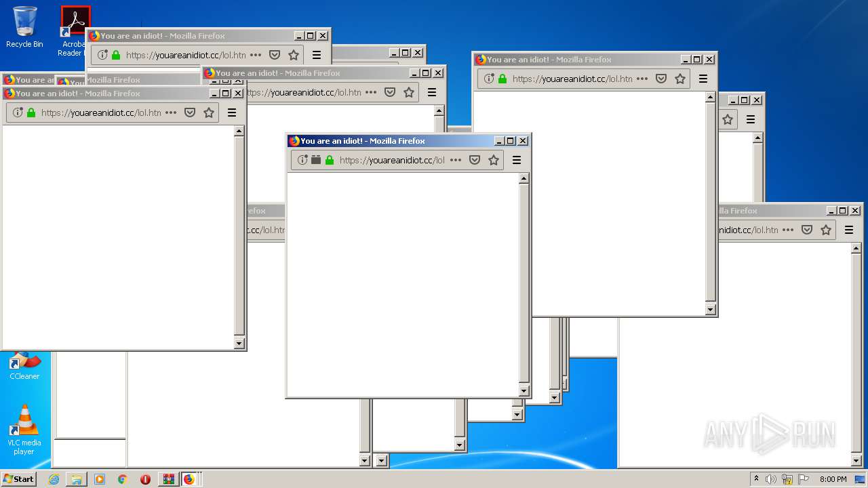Click the Firefox taskbar button

[190, 479]
